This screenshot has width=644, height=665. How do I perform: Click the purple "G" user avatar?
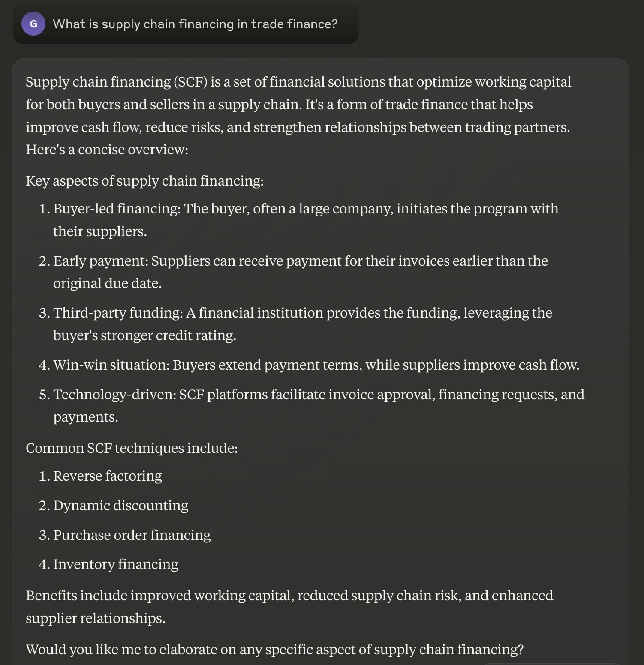tap(33, 24)
